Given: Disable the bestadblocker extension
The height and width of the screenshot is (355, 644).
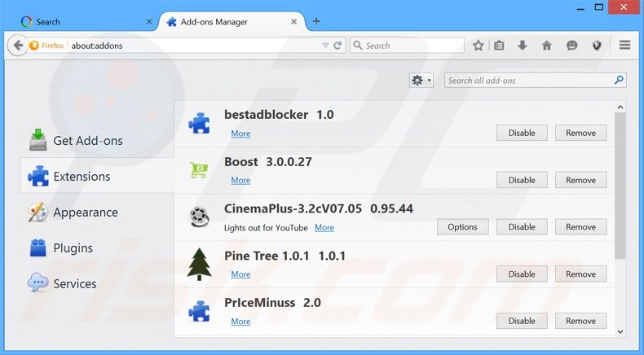Looking at the screenshot, I should point(522,133).
